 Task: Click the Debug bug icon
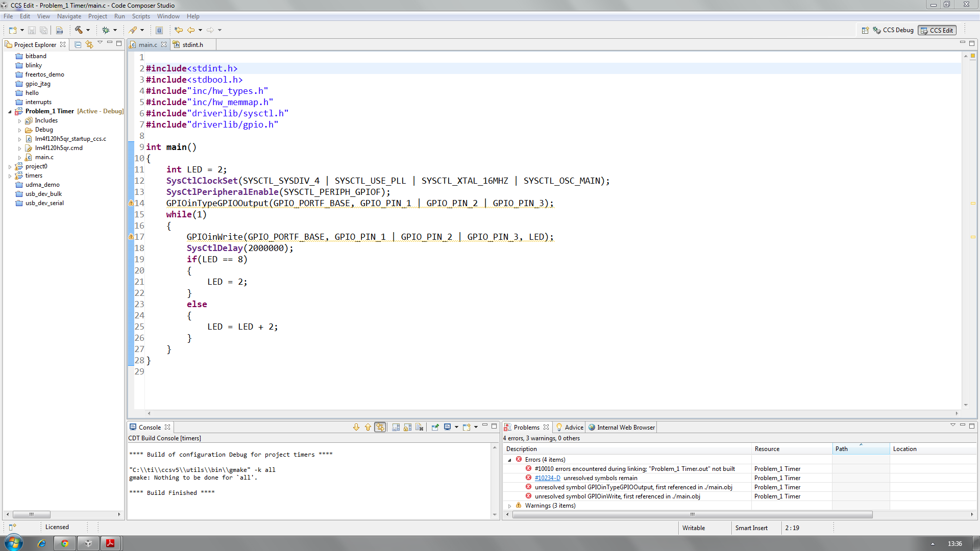106,30
